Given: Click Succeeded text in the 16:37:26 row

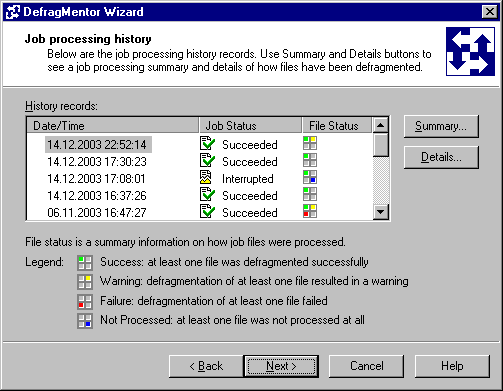Looking at the screenshot, I should click(x=250, y=196).
